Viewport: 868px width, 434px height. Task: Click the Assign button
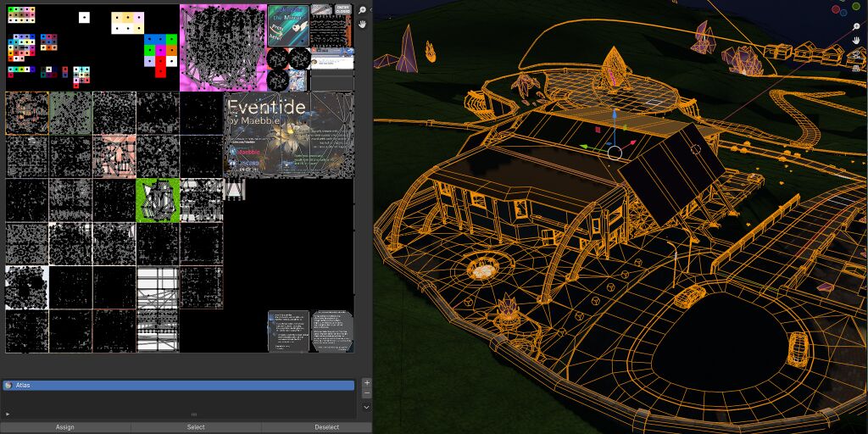click(x=64, y=427)
